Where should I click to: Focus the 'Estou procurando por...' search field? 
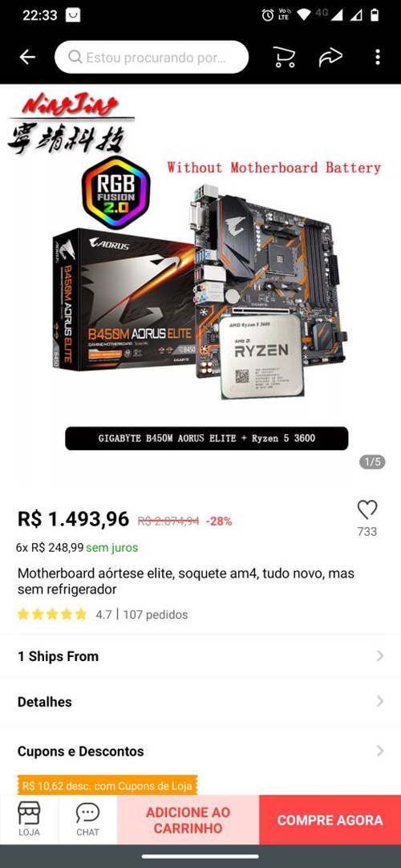tap(152, 57)
